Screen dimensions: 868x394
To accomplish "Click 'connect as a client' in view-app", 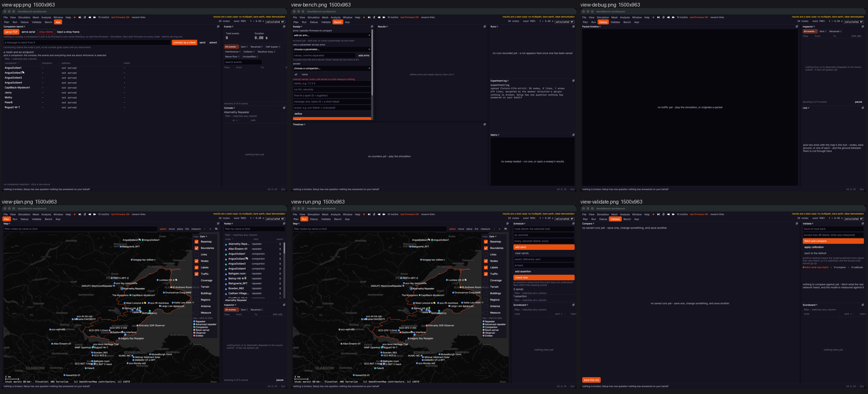I will pyautogui.click(x=185, y=42).
